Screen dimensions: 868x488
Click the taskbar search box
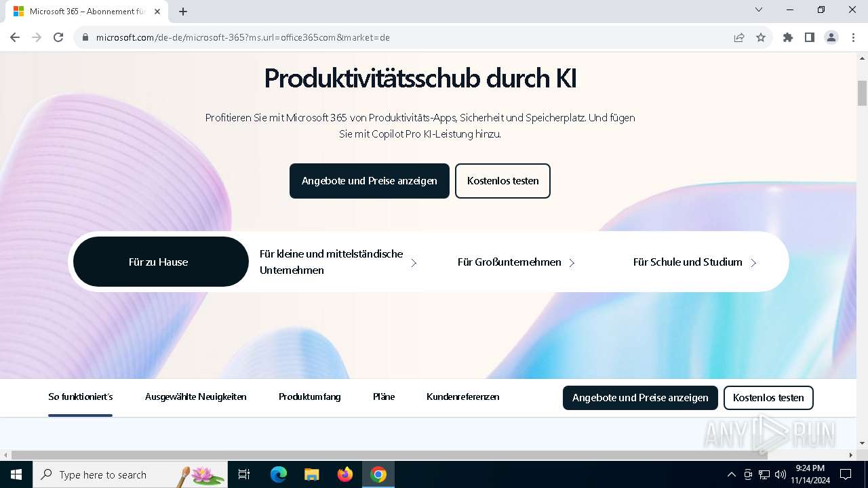[x=131, y=474]
